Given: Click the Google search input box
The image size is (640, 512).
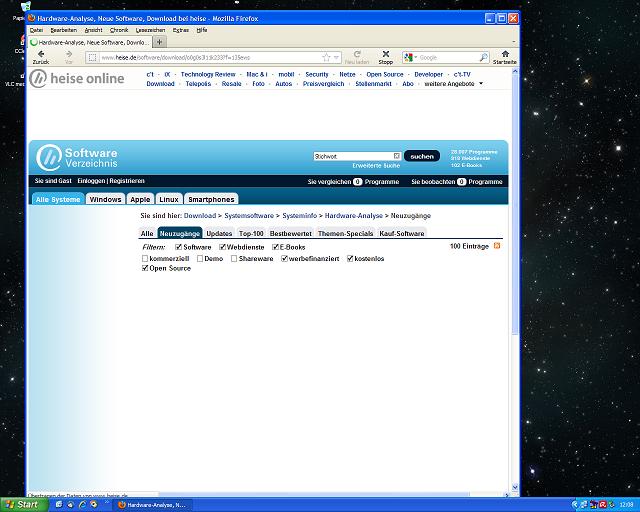Looking at the screenshot, I should [x=448, y=58].
